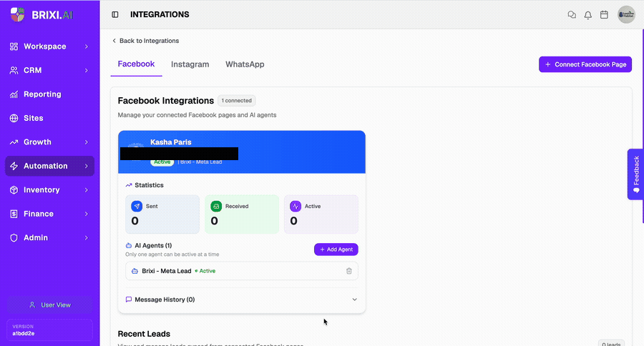This screenshot has height=346, width=644.
Task: Click the Sites globe icon
Action: [14, 118]
